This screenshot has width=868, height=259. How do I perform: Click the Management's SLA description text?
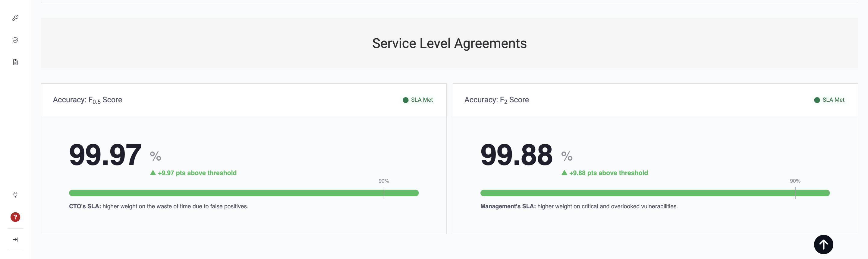tap(579, 206)
